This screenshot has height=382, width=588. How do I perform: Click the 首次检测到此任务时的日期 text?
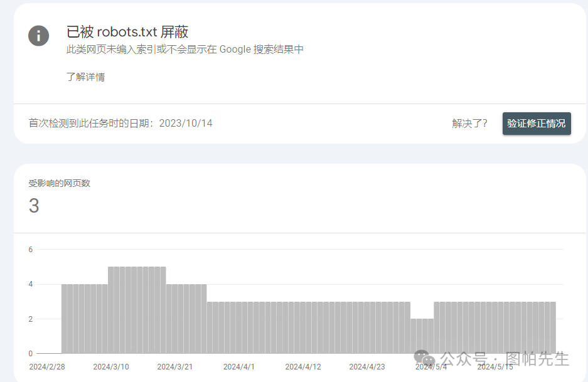pos(120,124)
